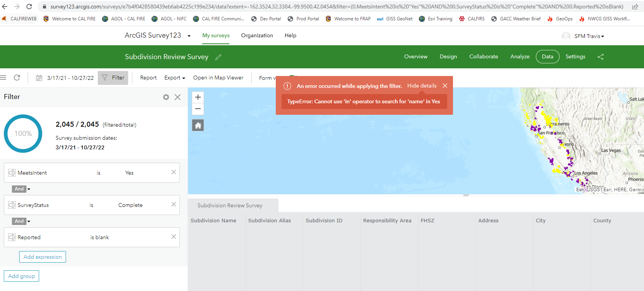Change the And operator below MeetsIntent
644x291 pixels.
click(x=21, y=189)
